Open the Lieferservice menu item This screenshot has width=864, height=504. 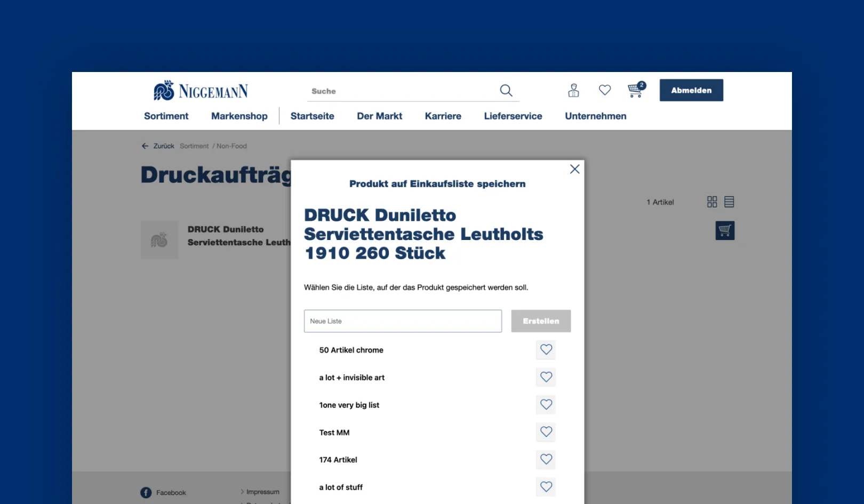pyautogui.click(x=513, y=116)
